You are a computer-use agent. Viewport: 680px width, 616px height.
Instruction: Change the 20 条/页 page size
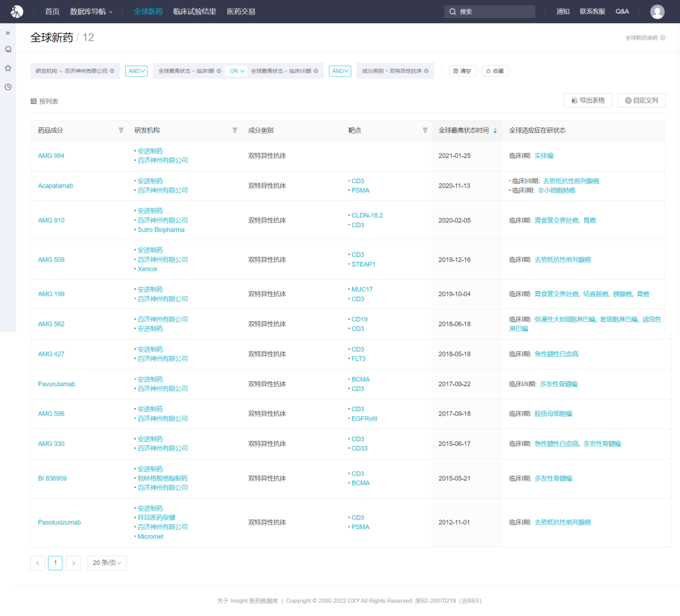(107, 563)
